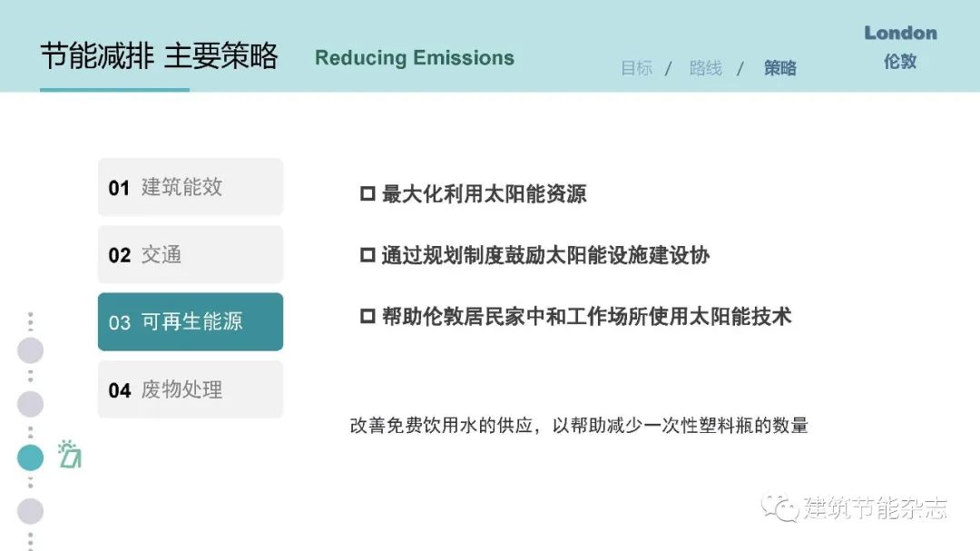Image resolution: width=980 pixels, height=551 pixels.
Task: Click the 目标 breadcrumb in the header
Action: coord(637,68)
